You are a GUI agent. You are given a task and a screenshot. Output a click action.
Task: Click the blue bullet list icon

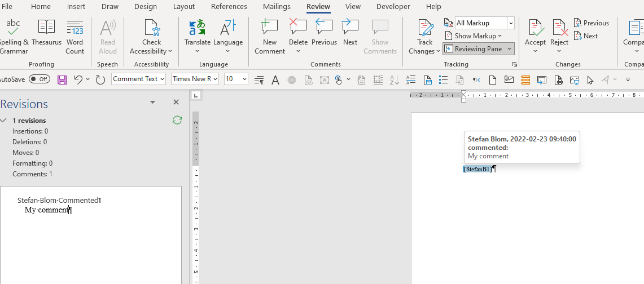443,79
